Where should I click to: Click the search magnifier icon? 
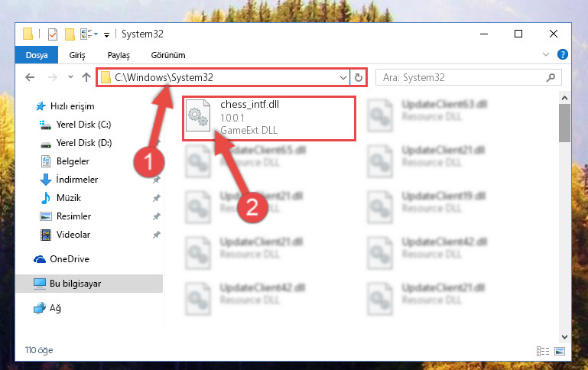(x=551, y=78)
